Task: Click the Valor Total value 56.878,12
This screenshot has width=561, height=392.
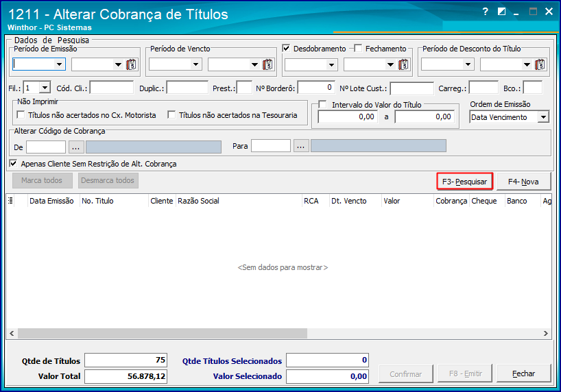Action: (x=126, y=376)
